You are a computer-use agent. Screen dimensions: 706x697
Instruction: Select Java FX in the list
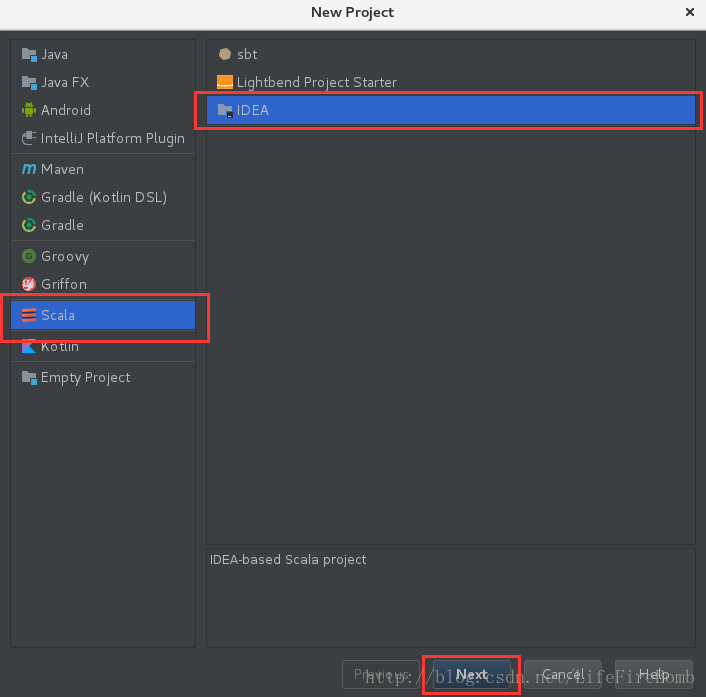pyautogui.click(x=103, y=82)
